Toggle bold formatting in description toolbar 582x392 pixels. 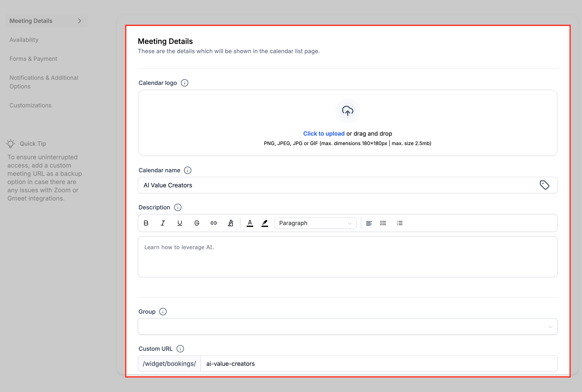pyautogui.click(x=146, y=223)
